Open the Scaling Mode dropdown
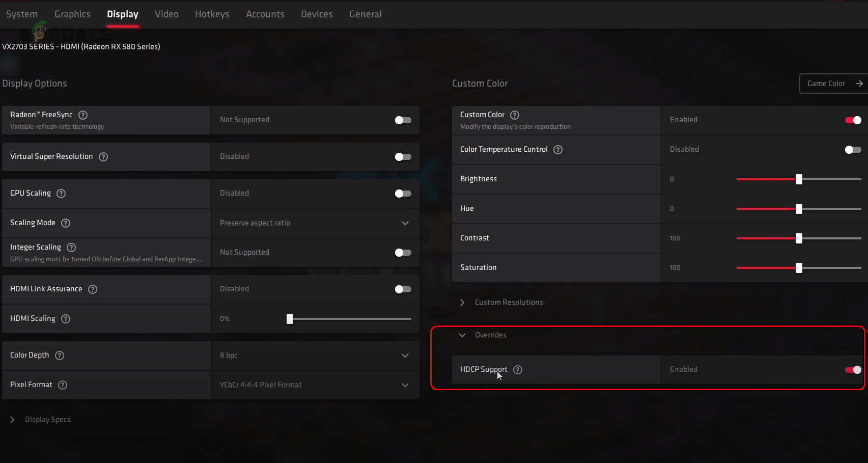Screen dimensions: 868x463 pos(405,223)
